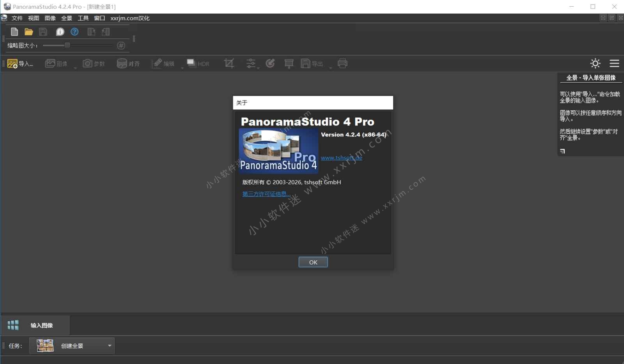Close the inner document with the menu bar X

tap(620, 18)
